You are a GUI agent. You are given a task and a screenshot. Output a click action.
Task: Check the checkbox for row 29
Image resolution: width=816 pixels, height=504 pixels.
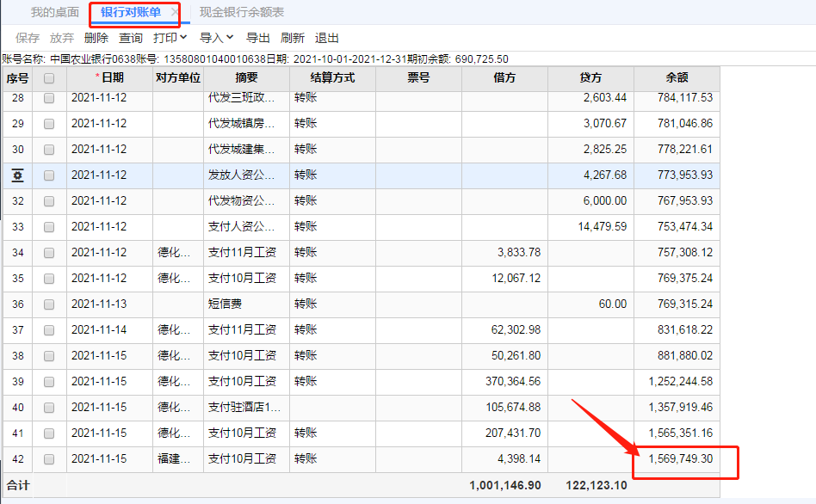(x=49, y=124)
